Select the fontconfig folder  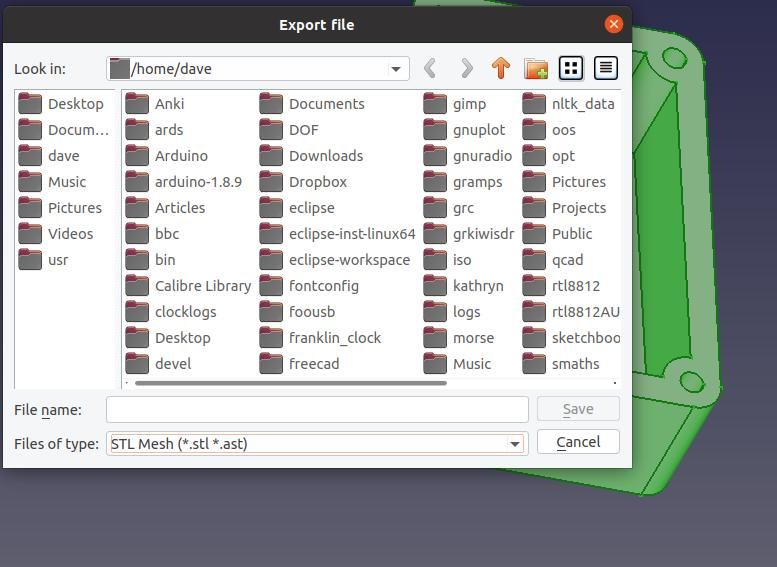pyautogui.click(x=309, y=285)
